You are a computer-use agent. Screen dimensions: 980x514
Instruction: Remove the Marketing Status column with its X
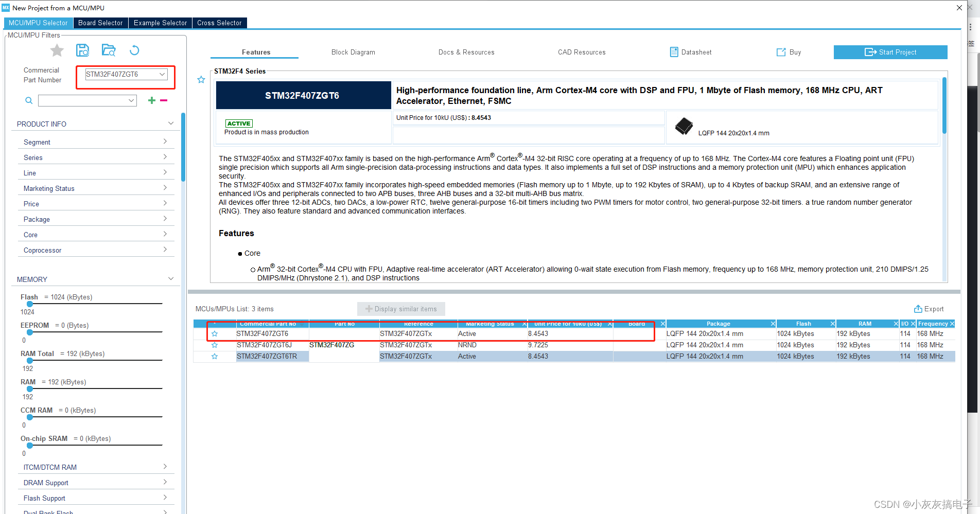(x=524, y=324)
